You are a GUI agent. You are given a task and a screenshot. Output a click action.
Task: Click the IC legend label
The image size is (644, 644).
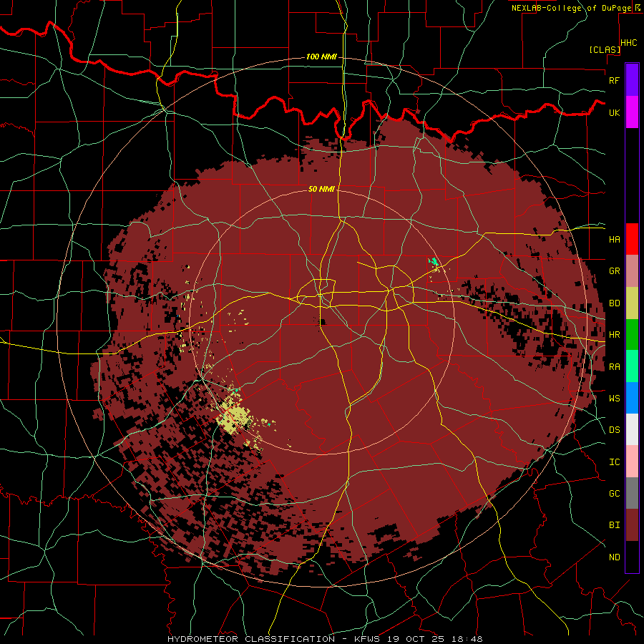click(614, 462)
